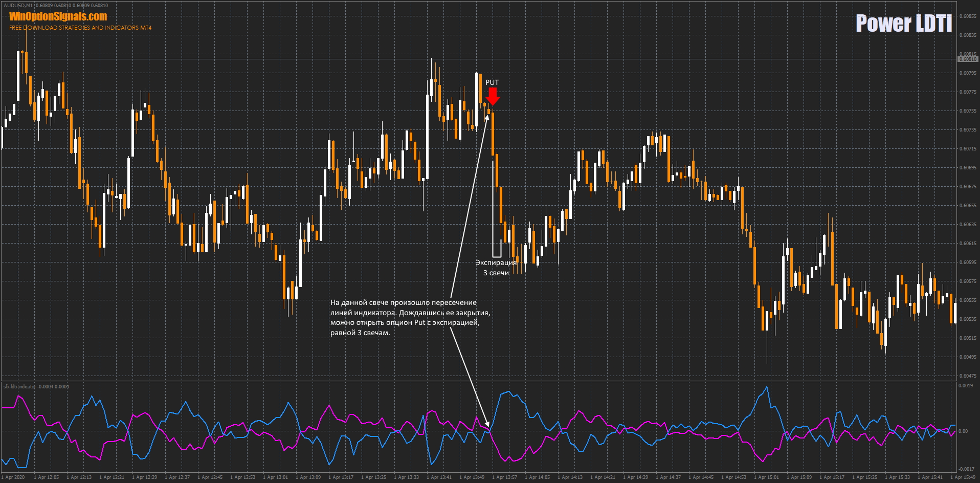Click the sfx-ldti-indicator label
Image resolution: width=980 pixels, height=483 pixels.
pyautogui.click(x=19, y=386)
